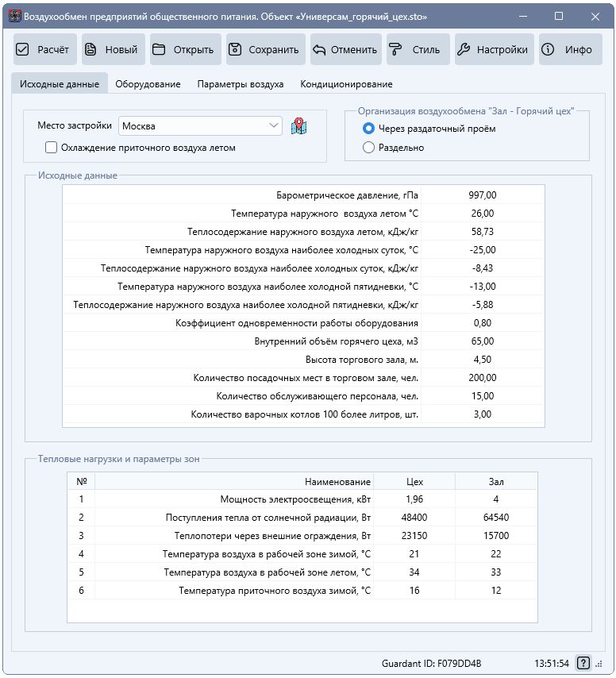Click the barometric pressure value 997,00

[x=483, y=195]
